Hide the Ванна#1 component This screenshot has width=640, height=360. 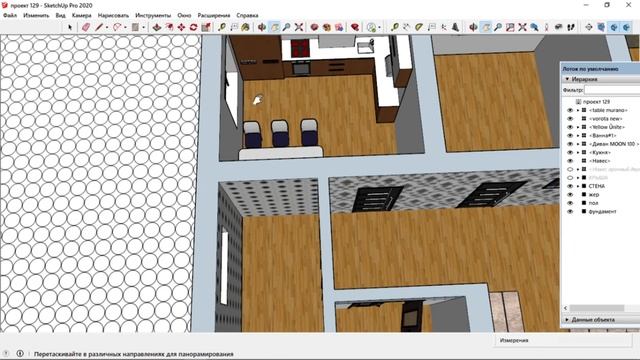[570, 136]
